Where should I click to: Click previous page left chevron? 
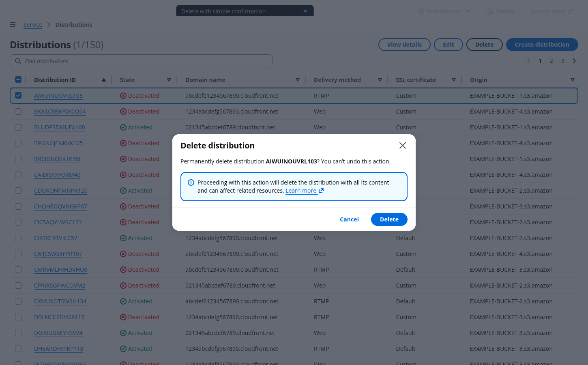(528, 61)
